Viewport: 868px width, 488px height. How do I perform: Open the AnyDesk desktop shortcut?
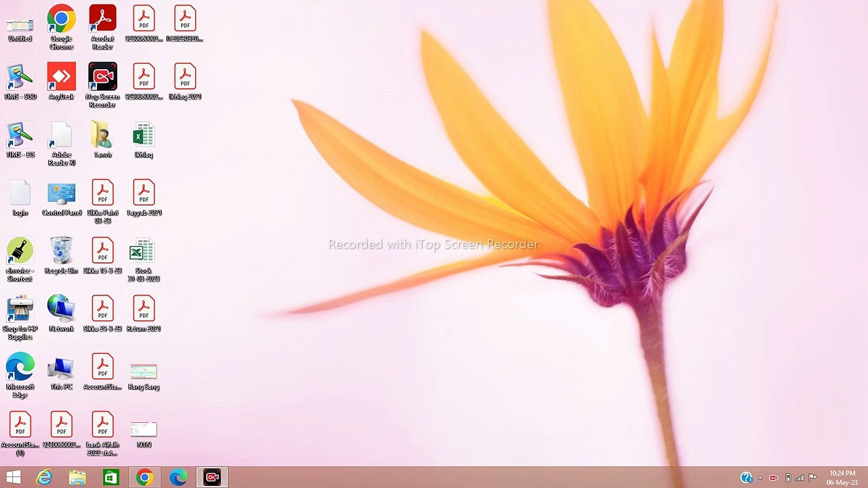pyautogui.click(x=61, y=78)
